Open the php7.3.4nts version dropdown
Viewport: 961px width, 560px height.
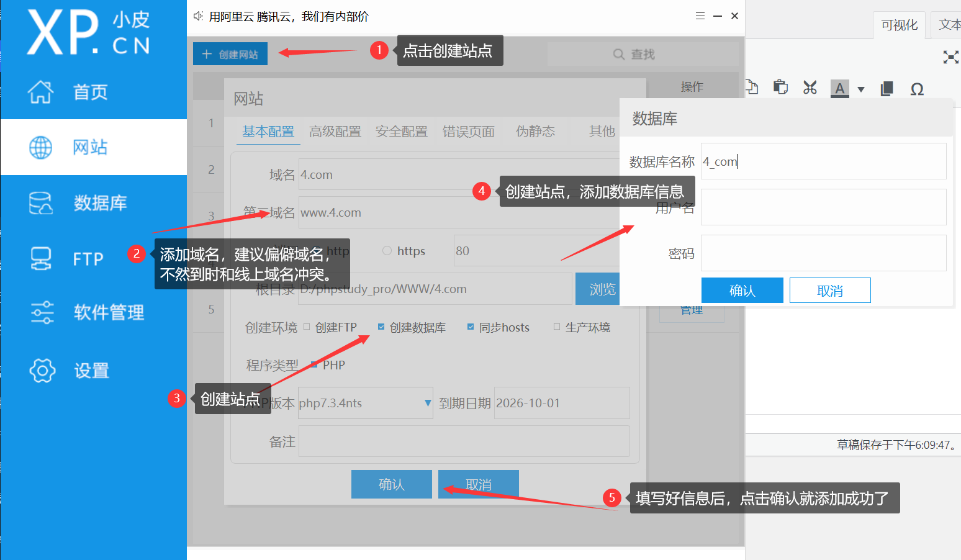[366, 403]
